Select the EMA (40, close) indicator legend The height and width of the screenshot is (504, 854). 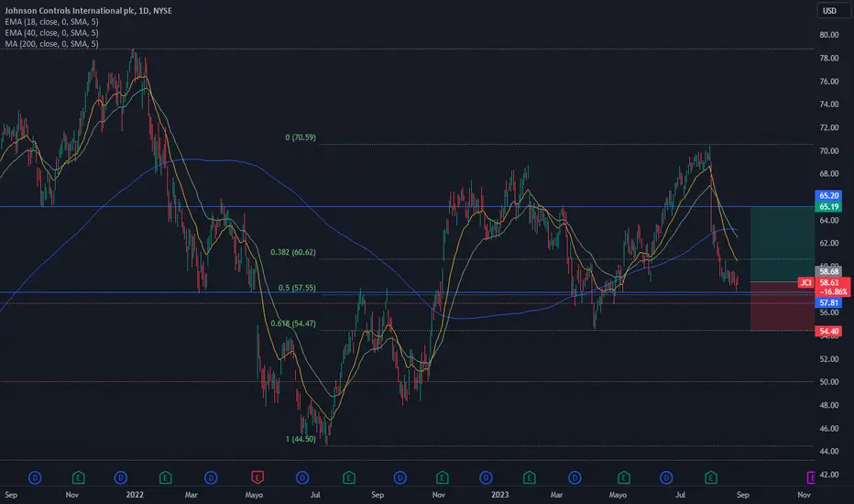tap(51, 33)
